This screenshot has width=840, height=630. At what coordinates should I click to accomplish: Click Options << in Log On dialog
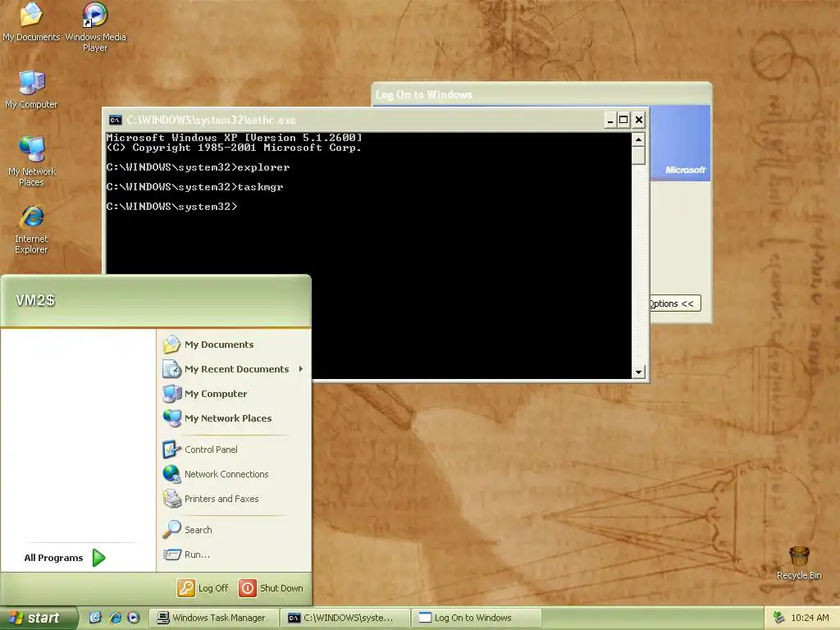(675, 304)
